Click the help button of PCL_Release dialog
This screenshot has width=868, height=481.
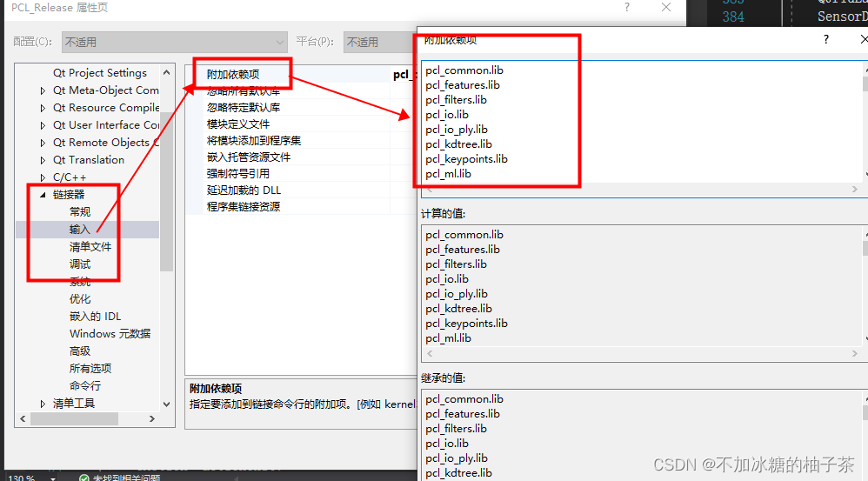626,7
